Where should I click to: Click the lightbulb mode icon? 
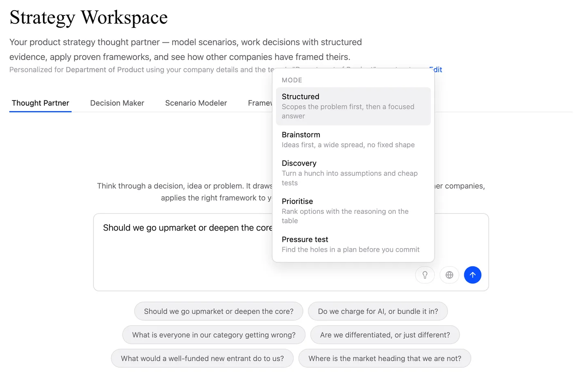425,275
